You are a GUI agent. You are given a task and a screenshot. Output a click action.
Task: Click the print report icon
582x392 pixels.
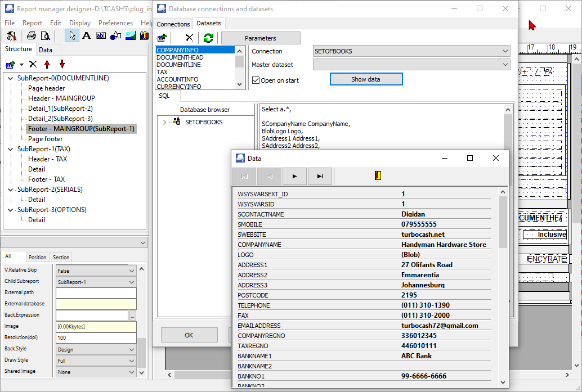[x=31, y=36]
